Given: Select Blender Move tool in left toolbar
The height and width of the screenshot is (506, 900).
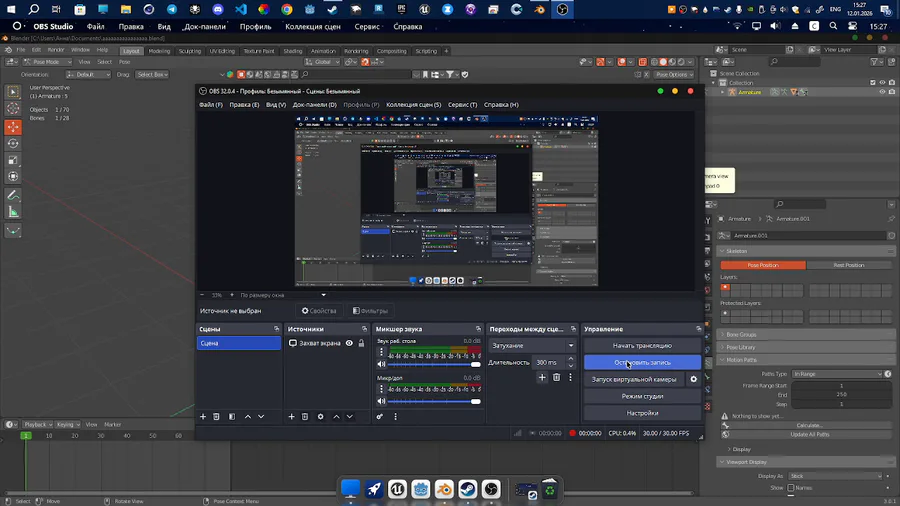Looking at the screenshot, I should click(x=13, y=127).
